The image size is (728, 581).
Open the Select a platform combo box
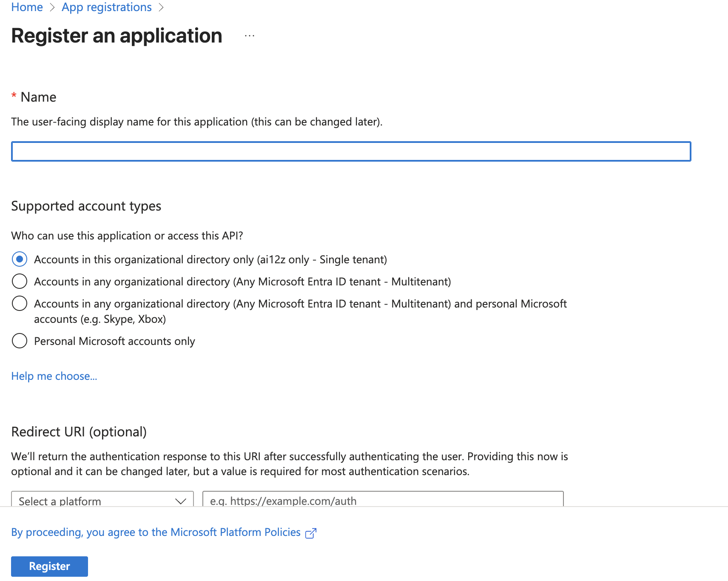tap(102, 501)
